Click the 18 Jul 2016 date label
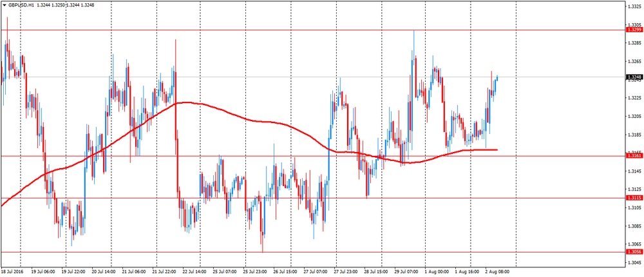Viewport: 644px width, 277px height. click(x=12, y=272)
